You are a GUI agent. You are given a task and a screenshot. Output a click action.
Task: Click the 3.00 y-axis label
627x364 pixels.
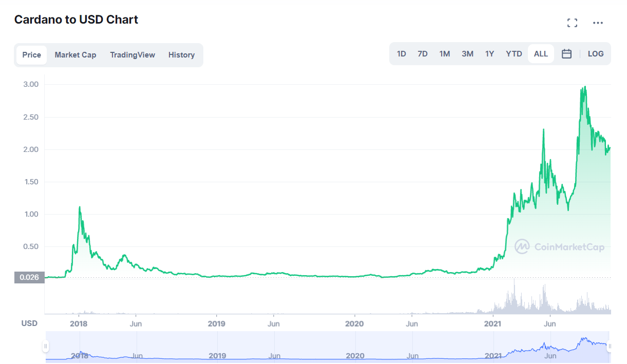[31, 84]
